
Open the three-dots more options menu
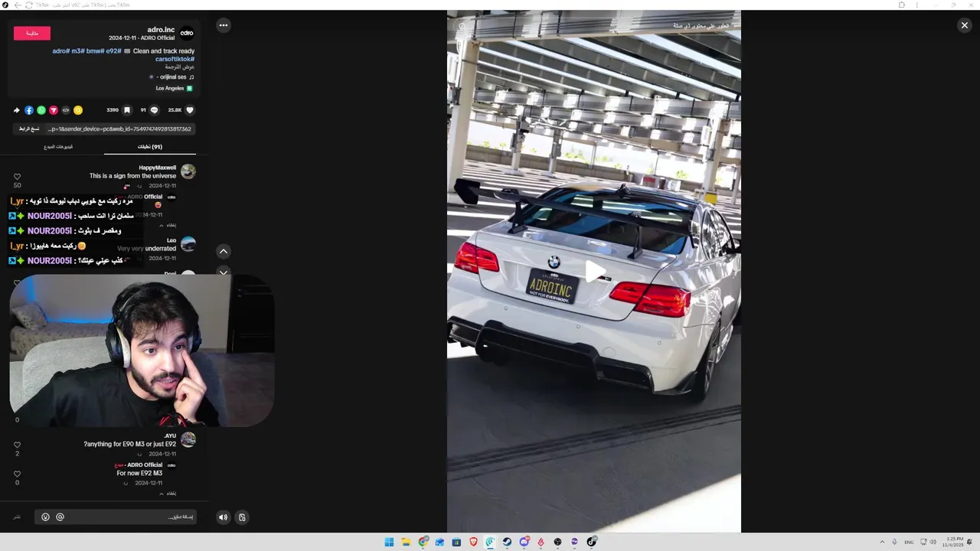(224, 25)
